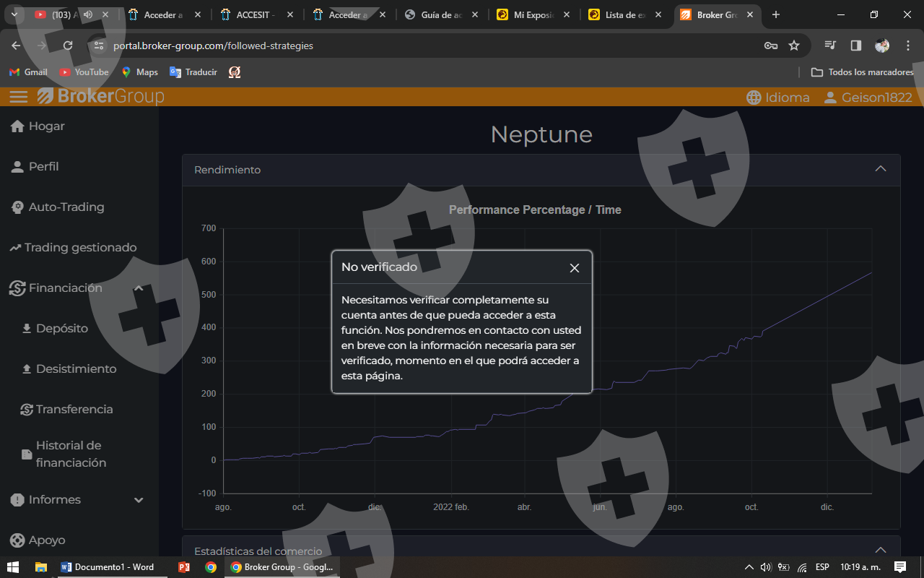
Task: Expand the Informes submenu
Action: click(139, 500)
